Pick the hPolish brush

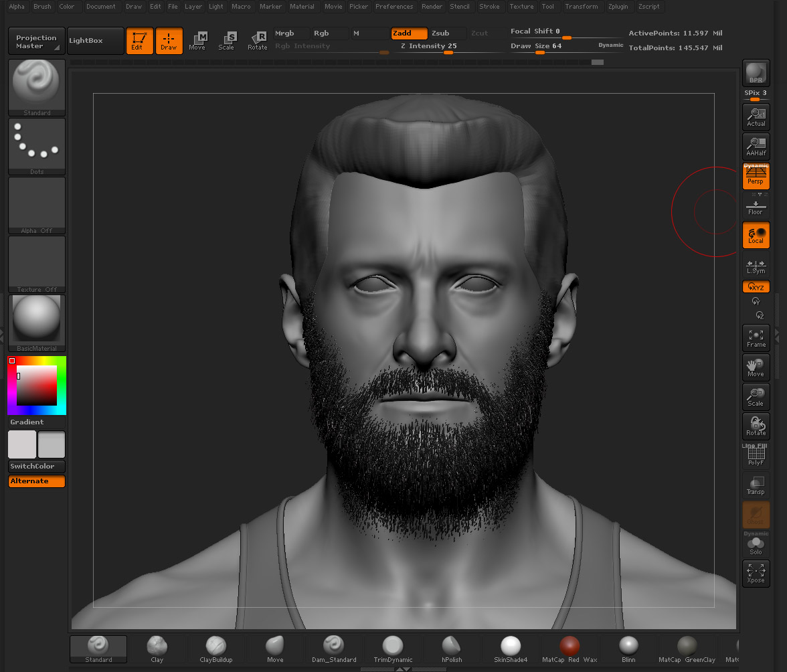click(x=452, y=649)
